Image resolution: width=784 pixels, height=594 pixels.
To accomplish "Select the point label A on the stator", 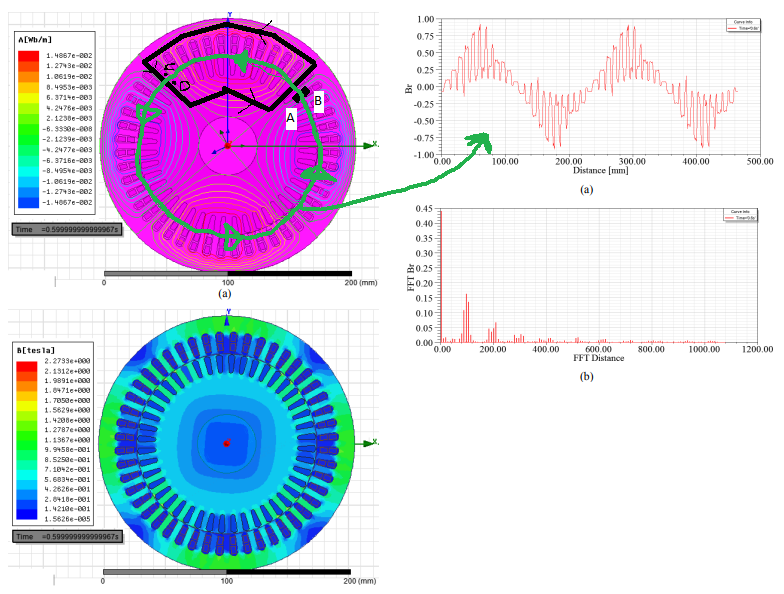I will click(291, 117).
